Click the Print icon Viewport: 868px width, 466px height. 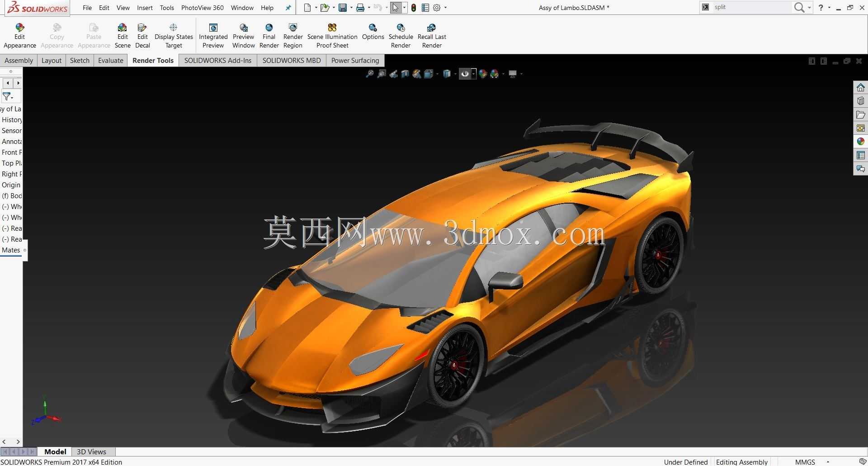click(x=360, y=8)
